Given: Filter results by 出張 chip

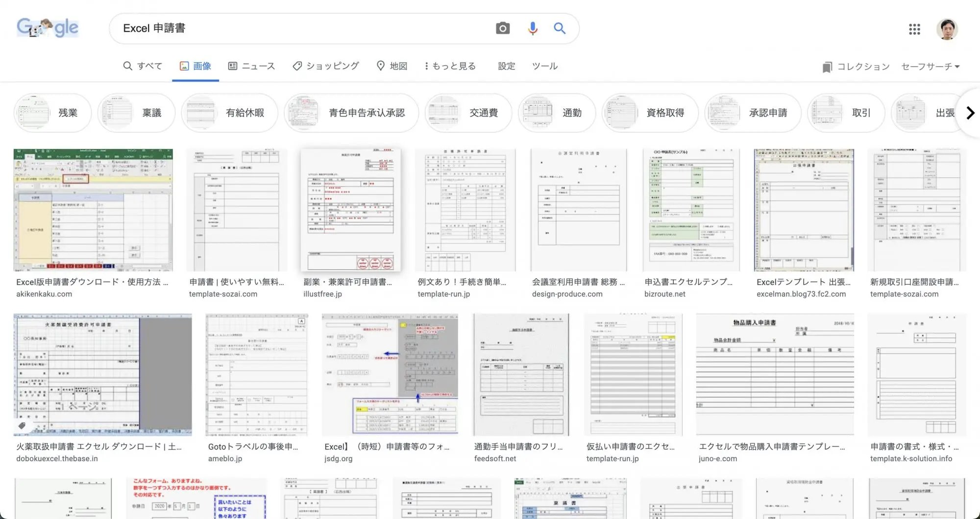Looking at the screenshot, I should pos(926,113).
